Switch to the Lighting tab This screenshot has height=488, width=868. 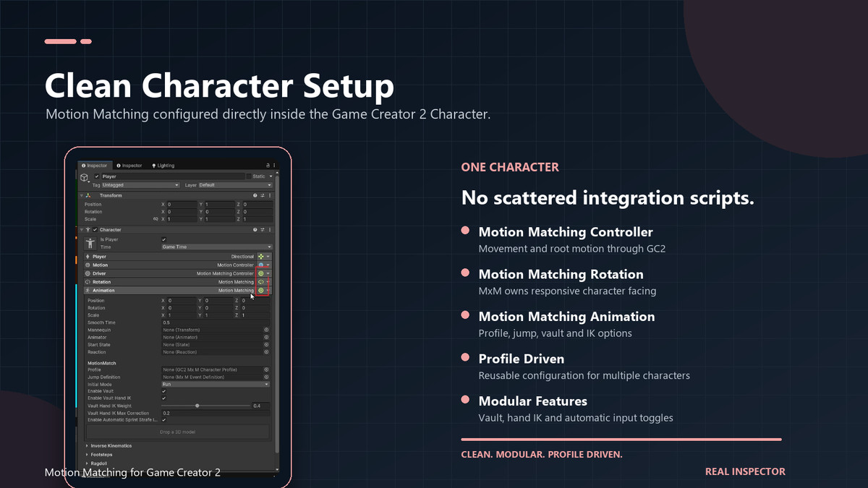tap(162, 166)
